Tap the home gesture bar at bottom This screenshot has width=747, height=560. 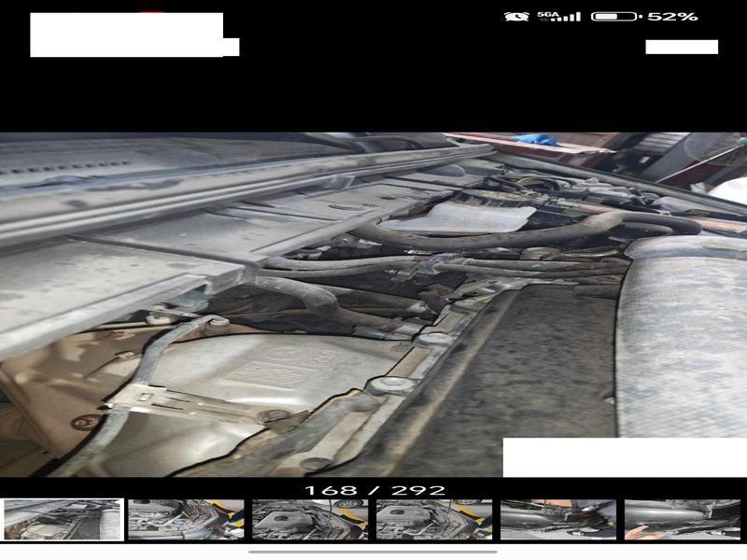373,552
